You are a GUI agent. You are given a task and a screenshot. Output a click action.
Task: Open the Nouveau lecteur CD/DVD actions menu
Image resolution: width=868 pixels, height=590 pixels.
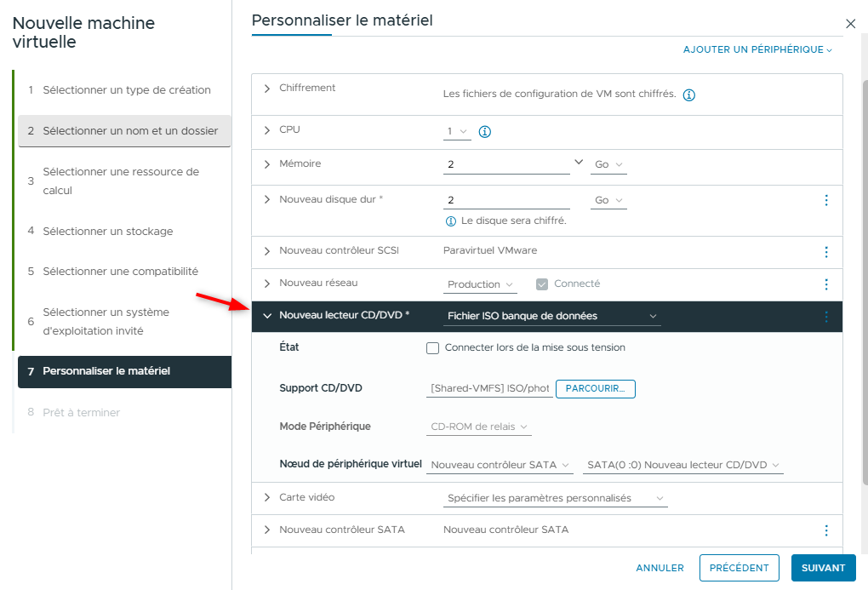[x=825, y=317]
